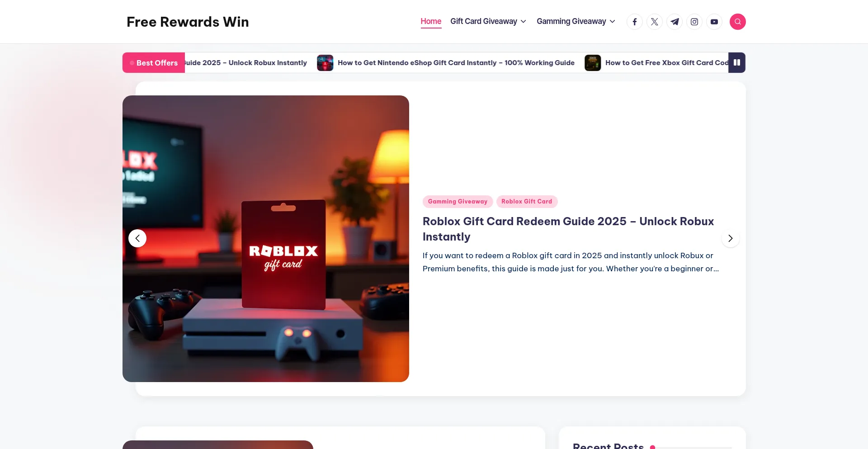Image resolution: width=868 pixels, height=449 pixels.
Task: Select the Home menu item
Action: coord(431,21)
